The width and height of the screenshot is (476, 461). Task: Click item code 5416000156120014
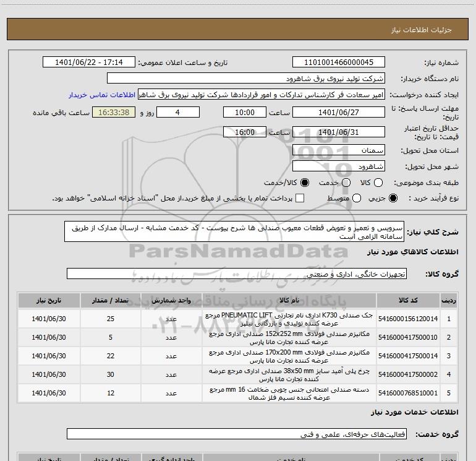point(408,319)
